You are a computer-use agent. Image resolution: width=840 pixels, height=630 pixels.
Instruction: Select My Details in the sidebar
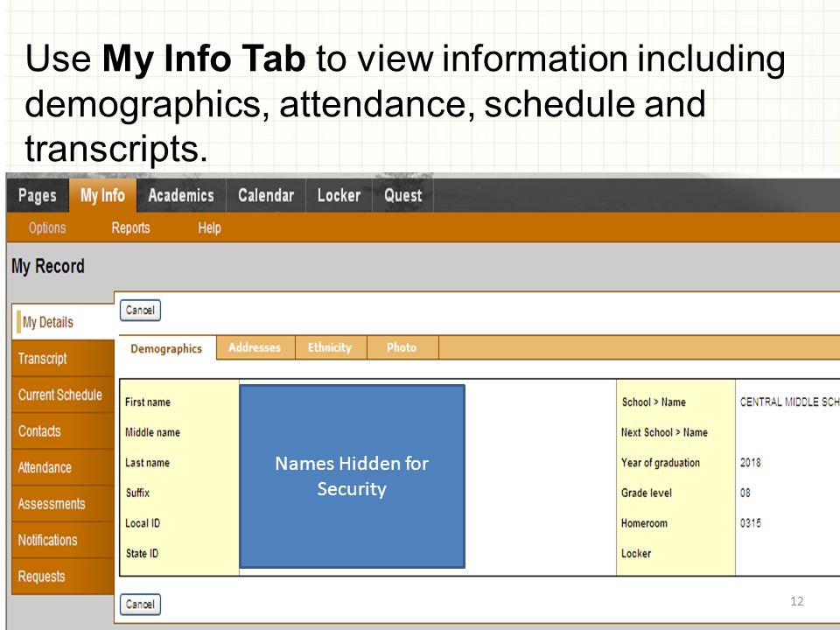[x=63, y=322]
